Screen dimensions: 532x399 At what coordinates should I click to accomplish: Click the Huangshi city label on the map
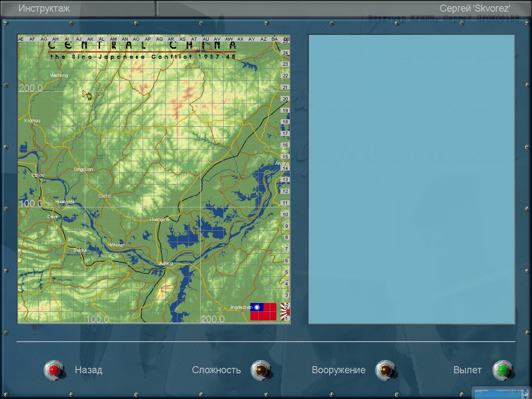point(65,202)
